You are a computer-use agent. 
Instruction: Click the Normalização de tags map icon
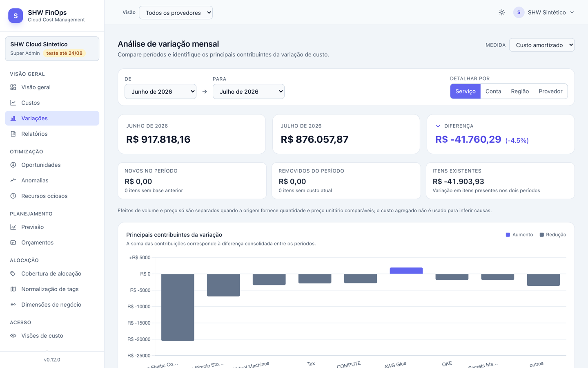[x=13, y=289]
